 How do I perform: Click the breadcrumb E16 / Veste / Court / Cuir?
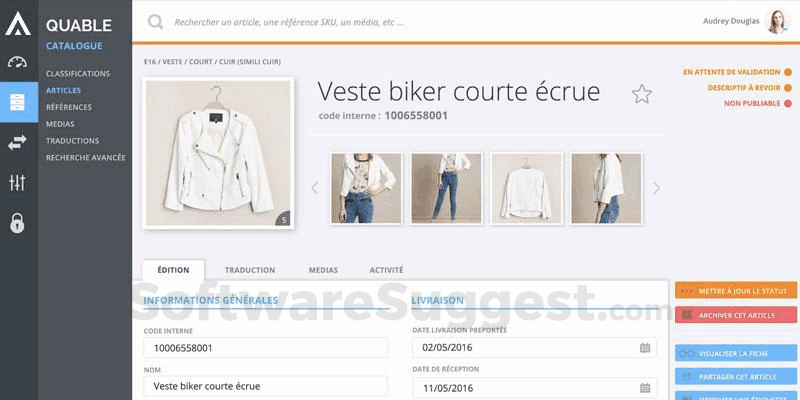coord(212,62)
